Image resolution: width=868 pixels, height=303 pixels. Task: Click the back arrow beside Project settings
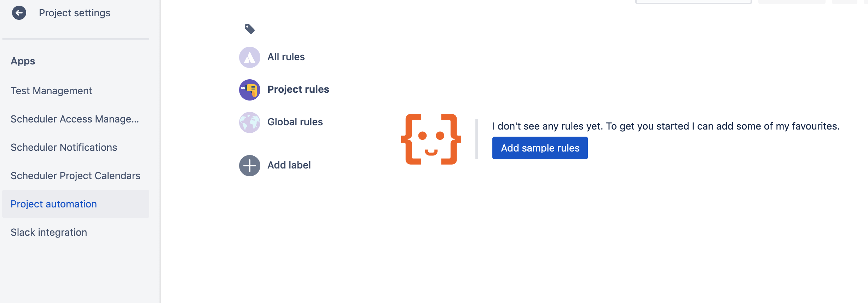click(19, 13)
